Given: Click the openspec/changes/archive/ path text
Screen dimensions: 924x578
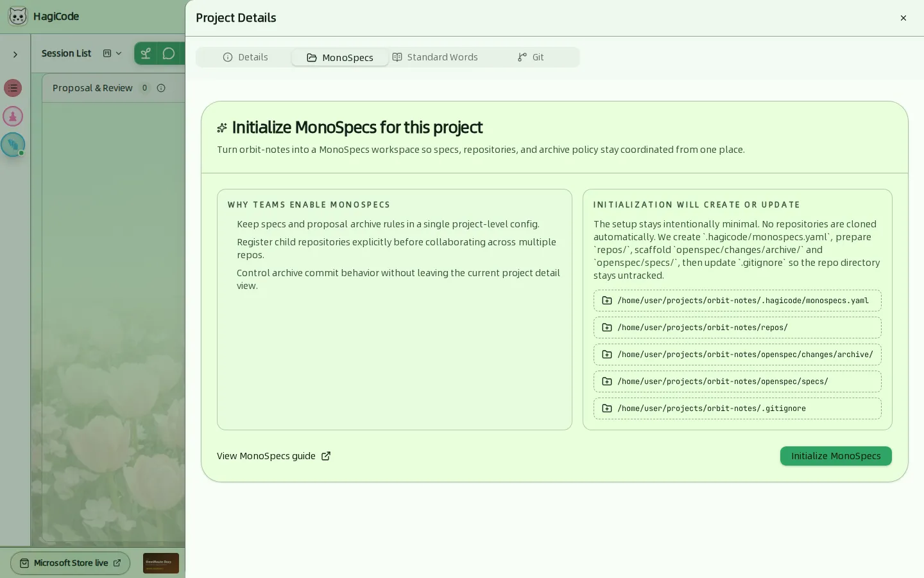Looking at the screenshot, I should [745, 355].
